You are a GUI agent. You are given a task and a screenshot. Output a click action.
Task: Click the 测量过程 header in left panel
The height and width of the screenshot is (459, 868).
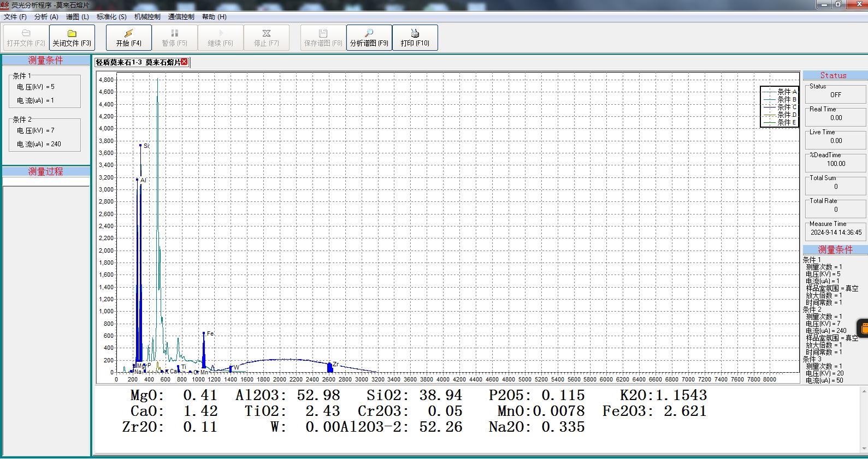point(46,171)
